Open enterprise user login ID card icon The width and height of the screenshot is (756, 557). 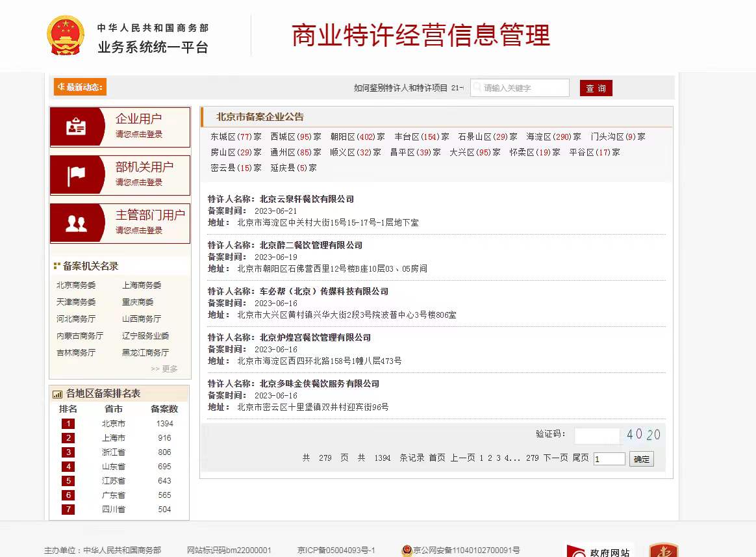click(76, 127)
